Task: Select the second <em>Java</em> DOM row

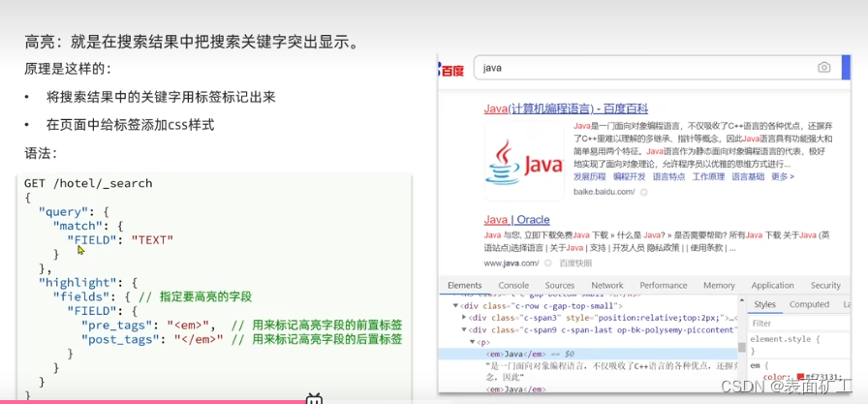Action: click(x=515, y=389)
